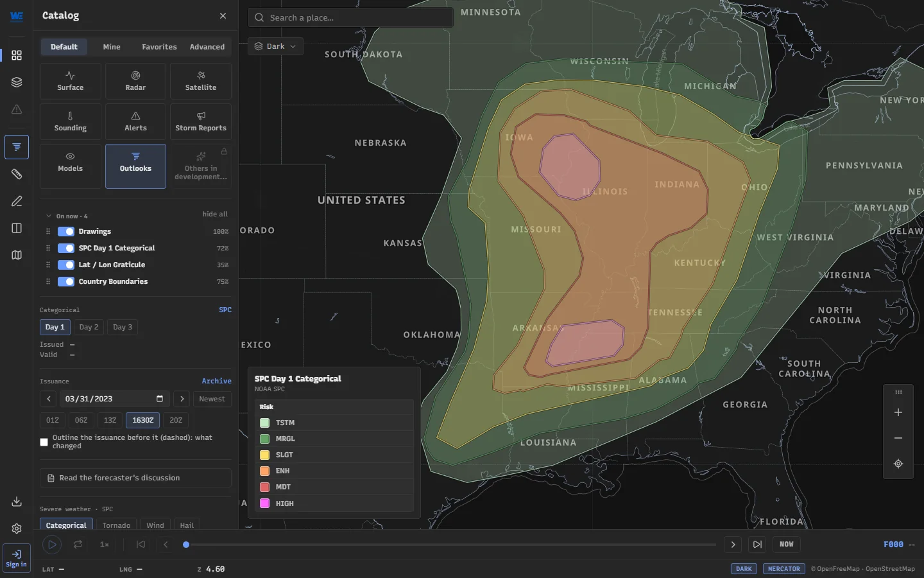The height and width of the screenshot is (578, 924).
Task: Zoom in with the plus map button
Action: pos(898,412)
